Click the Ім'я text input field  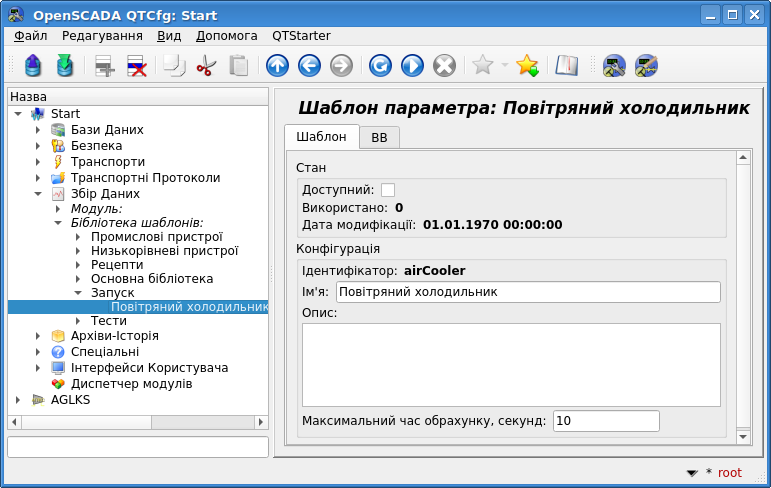tap(527, 292)
